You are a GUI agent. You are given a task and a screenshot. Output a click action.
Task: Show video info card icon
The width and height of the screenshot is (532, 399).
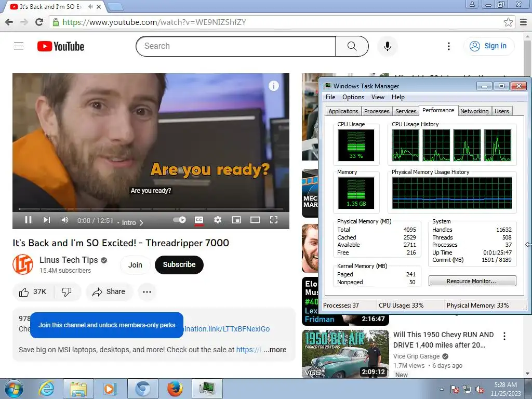[273, 86]
